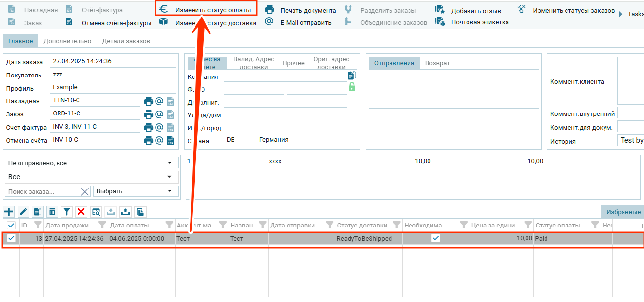The image size is (644, 302).
Task: Click 'Печать документа' button
Action: tap(308, 10)
